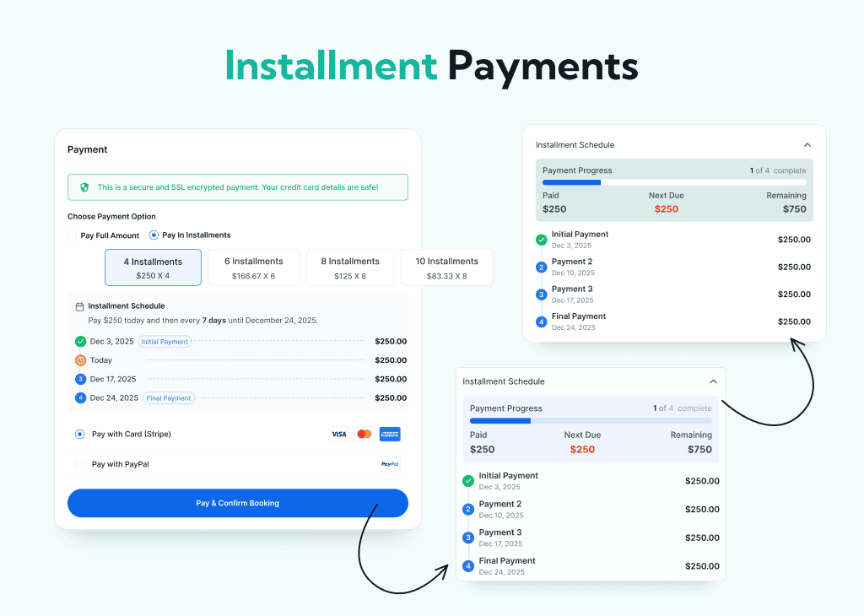
Task: Click the top-right Payment Progress bar
Action: pos(674,182)
